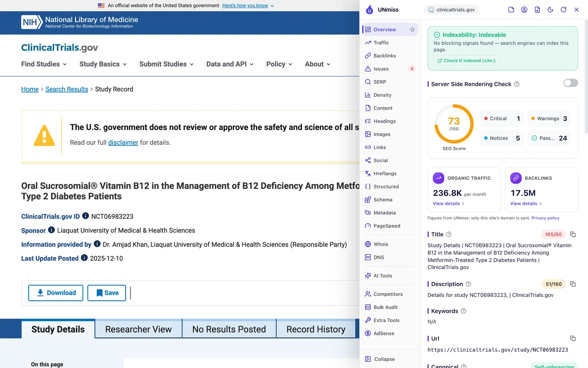Copy the Description using its copy icon
Screen dimensions: 588x368
573,284
